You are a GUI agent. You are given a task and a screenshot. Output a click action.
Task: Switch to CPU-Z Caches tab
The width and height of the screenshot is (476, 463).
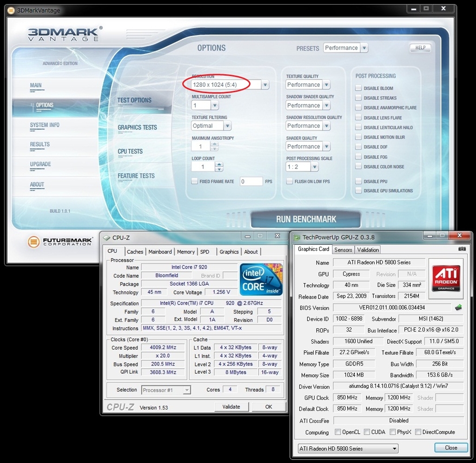[x=135, y=252]
